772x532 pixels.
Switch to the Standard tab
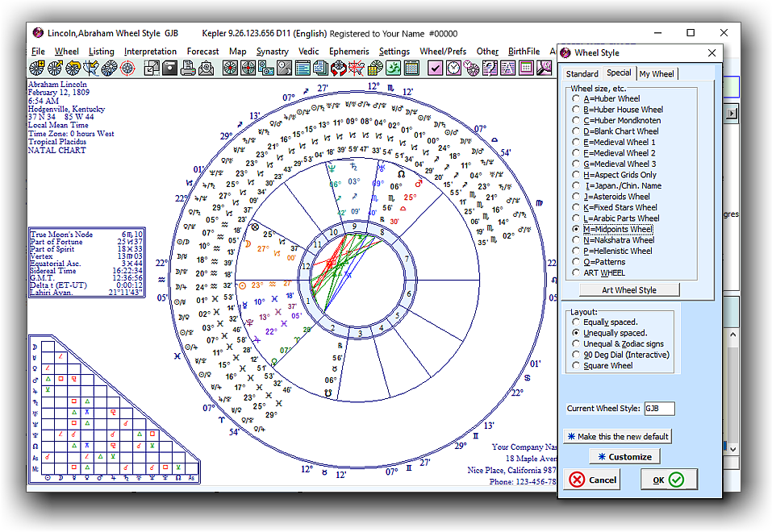[x=582, y=74]
